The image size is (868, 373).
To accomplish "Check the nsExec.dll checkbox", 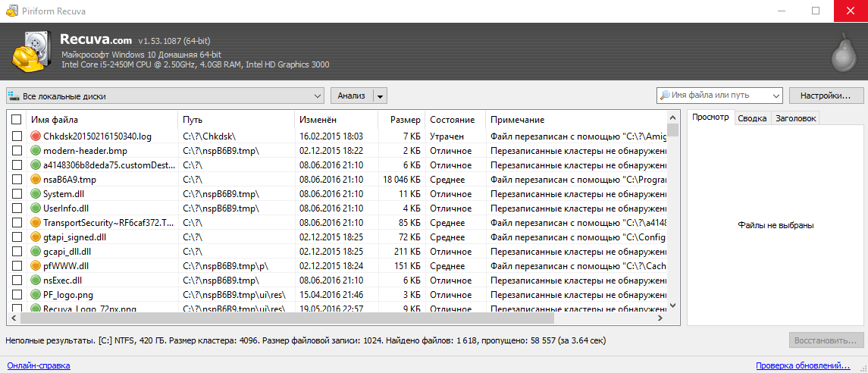I will 17,280.
